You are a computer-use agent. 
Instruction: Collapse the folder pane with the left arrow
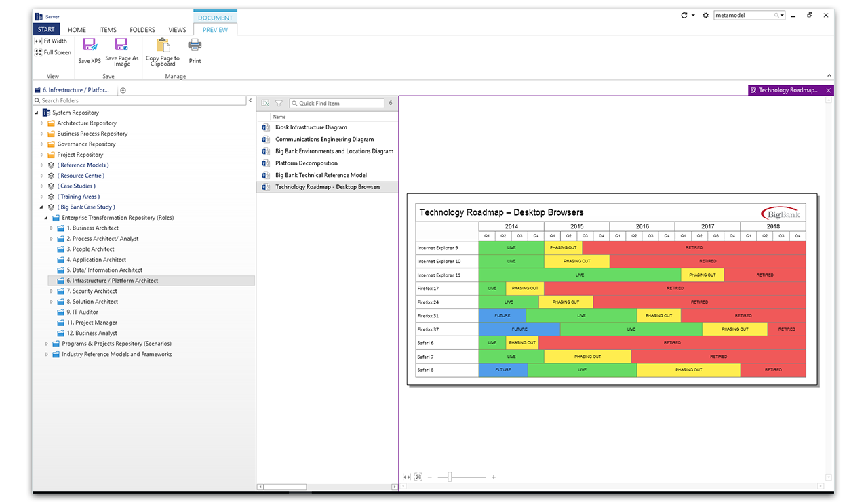[251, 100]
